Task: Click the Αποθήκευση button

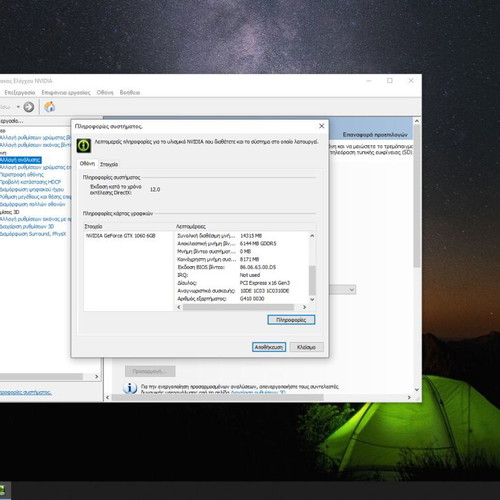Action: (269, 347)
